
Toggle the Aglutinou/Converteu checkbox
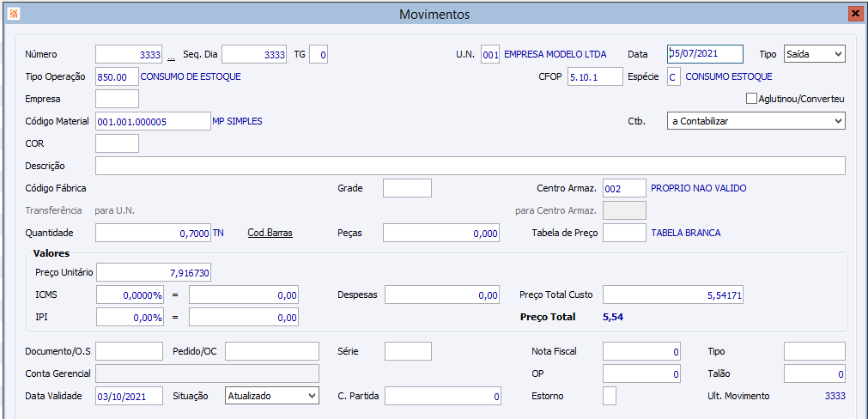pyautogui.click(x=751, y=99)
